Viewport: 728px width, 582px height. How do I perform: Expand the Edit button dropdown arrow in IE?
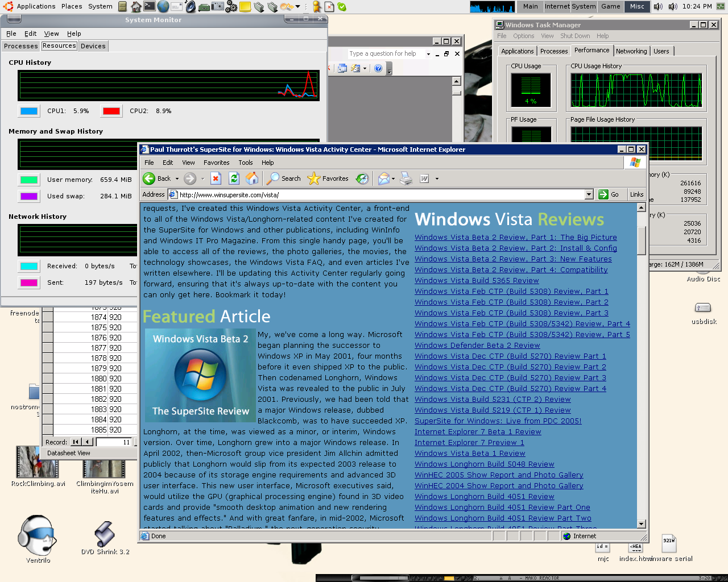437,178
